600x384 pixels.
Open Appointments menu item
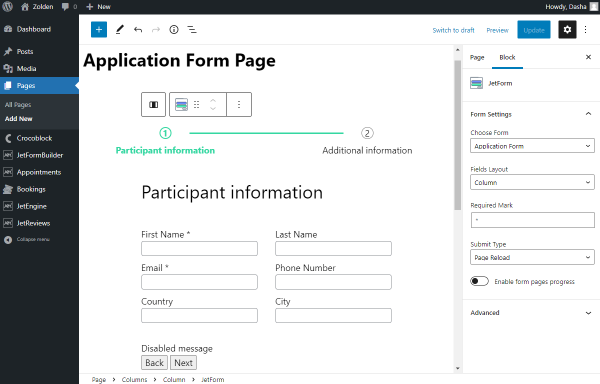pos(39,172)
